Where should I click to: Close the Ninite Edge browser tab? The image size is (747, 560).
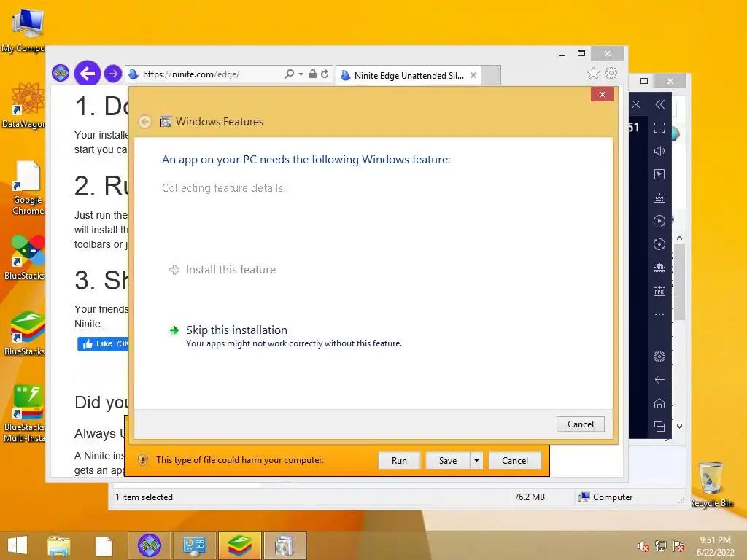tap(473, 75)
